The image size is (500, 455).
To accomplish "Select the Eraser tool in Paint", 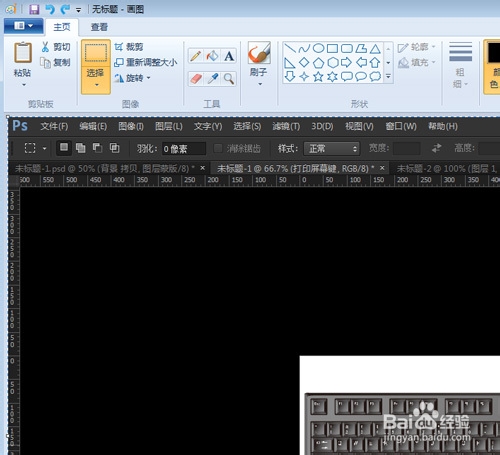I will point(196,79).
